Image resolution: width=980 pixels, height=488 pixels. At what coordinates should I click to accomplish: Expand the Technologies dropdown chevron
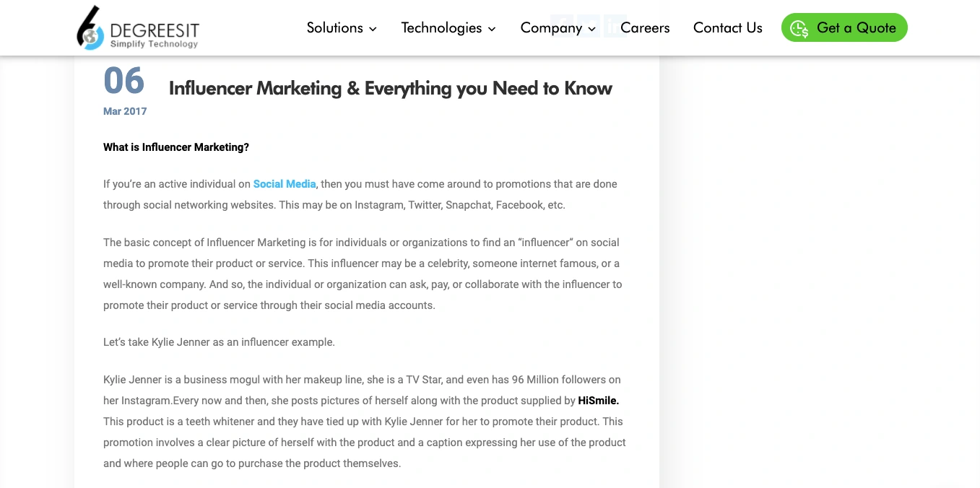(x=492, y=29)
